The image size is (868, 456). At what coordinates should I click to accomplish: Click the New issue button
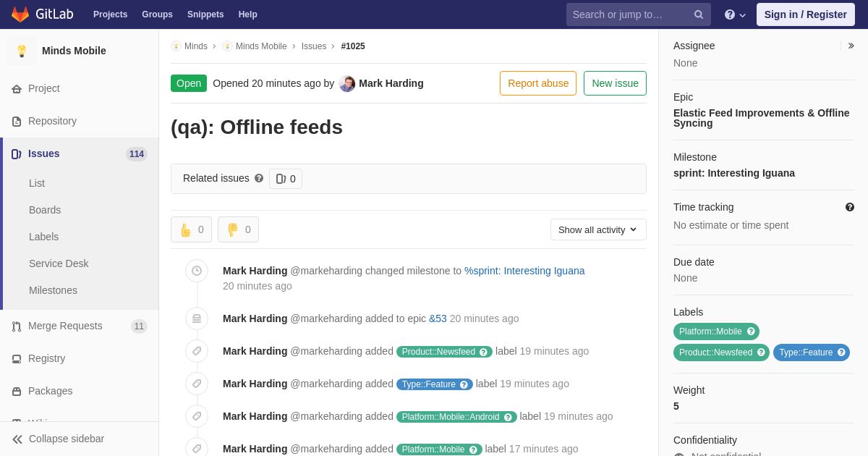[615, 83]
